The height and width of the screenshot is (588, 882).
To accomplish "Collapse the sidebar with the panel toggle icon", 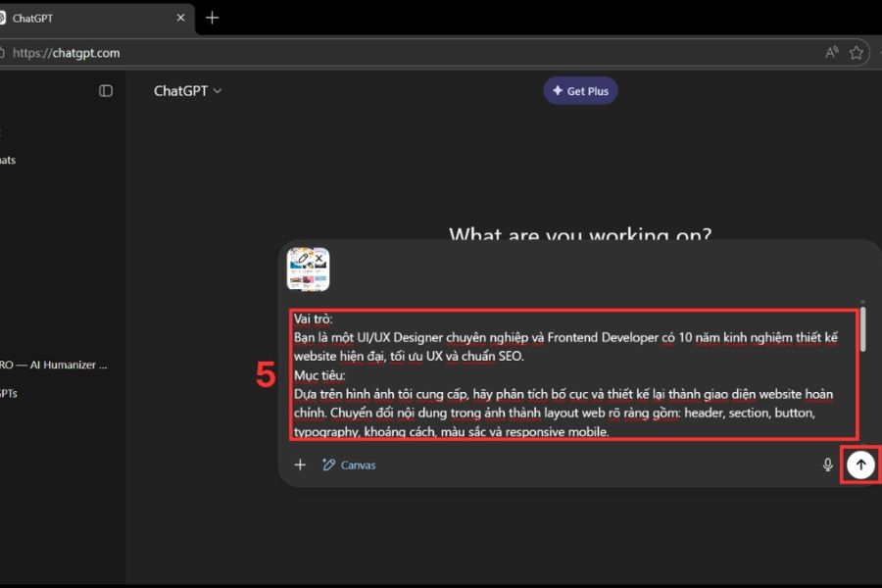I will pos(106,91).
